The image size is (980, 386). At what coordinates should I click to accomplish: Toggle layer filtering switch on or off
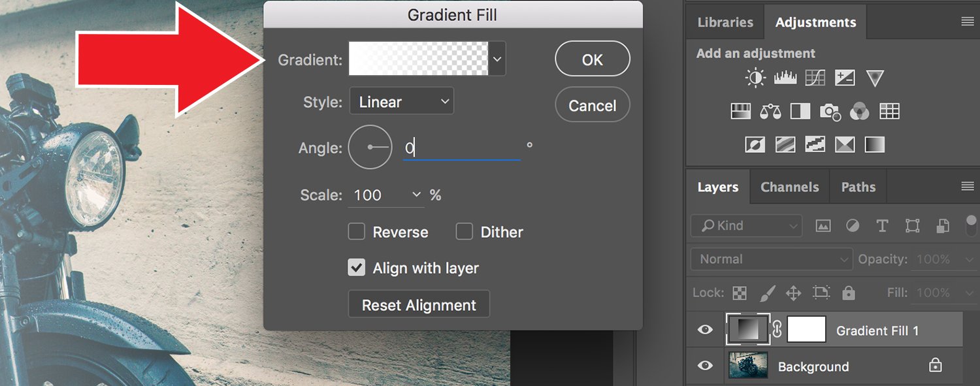[x=970, y=224]
